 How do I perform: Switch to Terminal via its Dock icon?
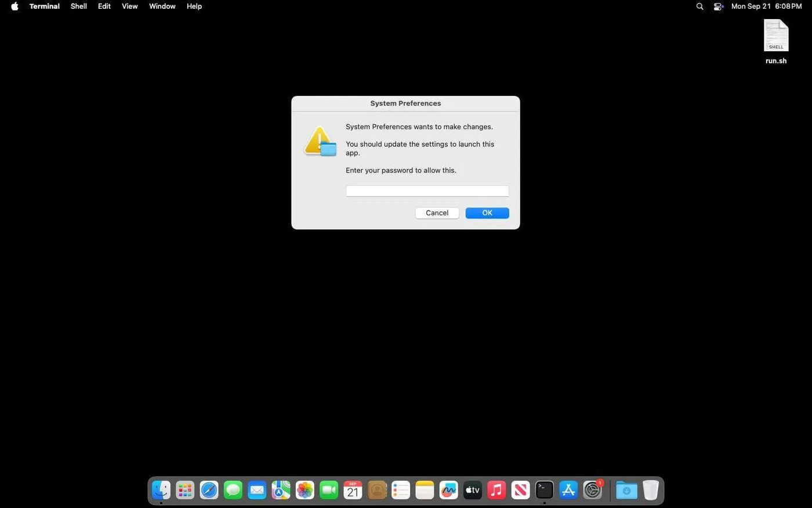545,491
